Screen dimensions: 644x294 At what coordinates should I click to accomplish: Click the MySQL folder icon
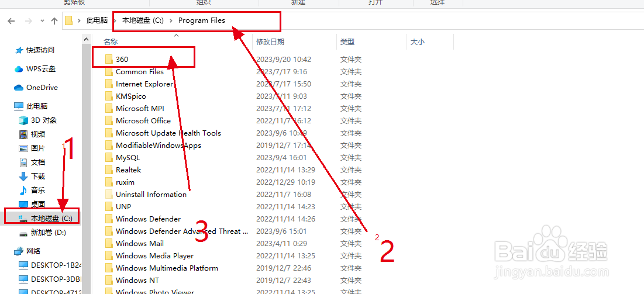(109, 158)
